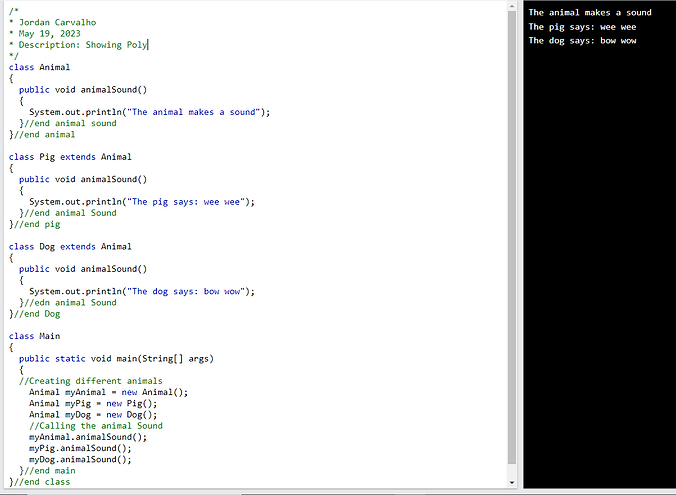The image size is (676, 495).
Task: Click the "myAnimal.animalSound();" line
Action: 88,437
